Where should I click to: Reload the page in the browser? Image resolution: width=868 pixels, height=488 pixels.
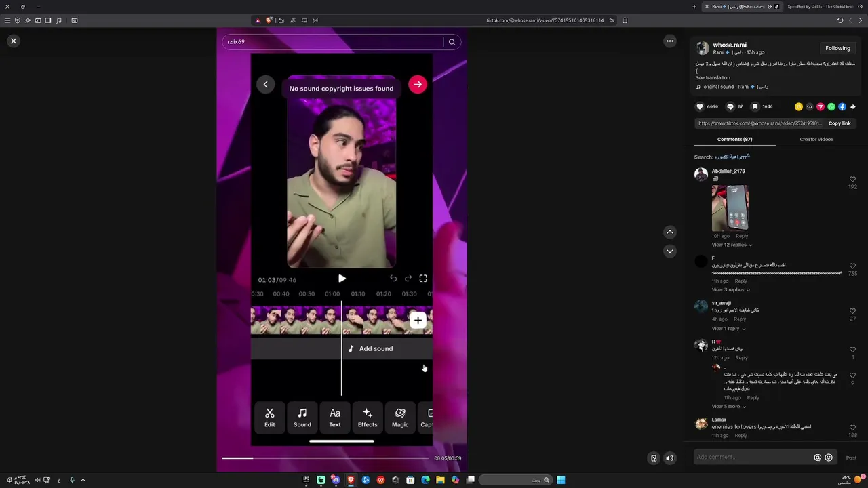coord(840,20)
